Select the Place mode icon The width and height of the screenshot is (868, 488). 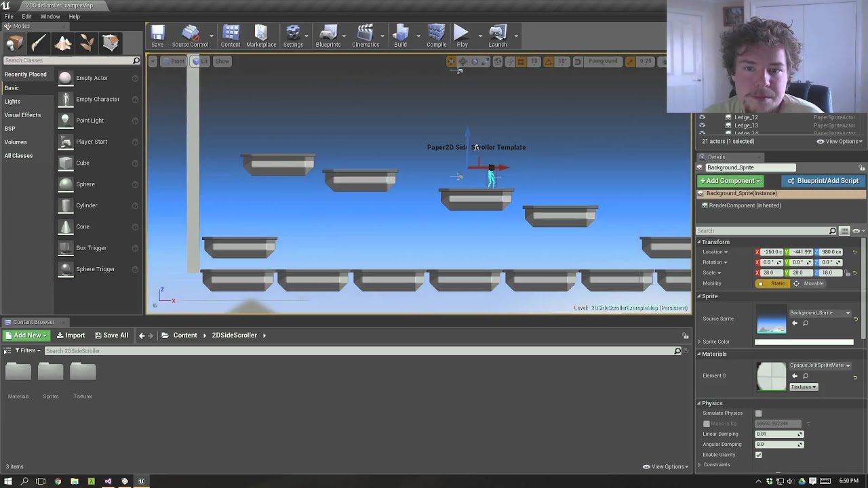click(14, 43)
